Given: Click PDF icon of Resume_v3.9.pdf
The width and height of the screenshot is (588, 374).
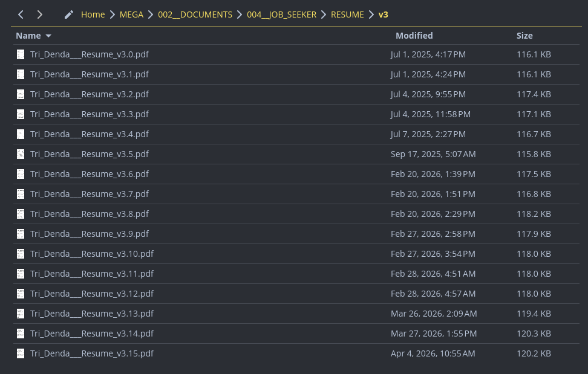Looking at the screenshot, I should [x=21, y=234].
